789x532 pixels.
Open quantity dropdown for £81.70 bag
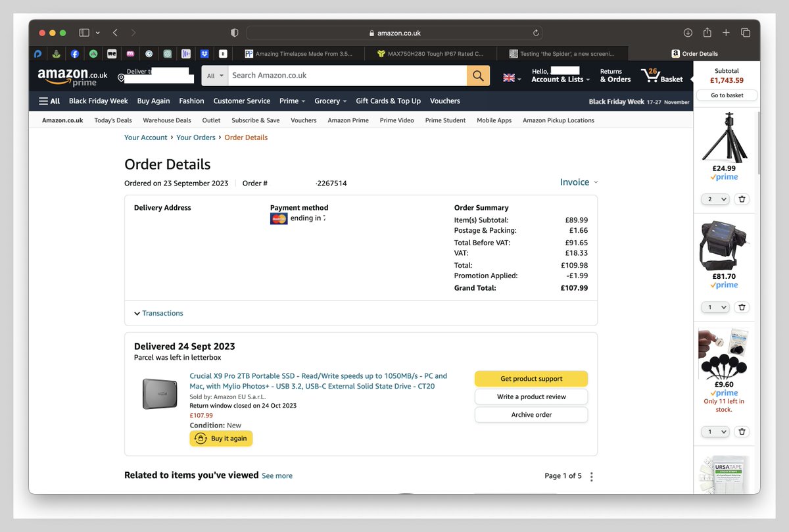click(x=715, y=307)
